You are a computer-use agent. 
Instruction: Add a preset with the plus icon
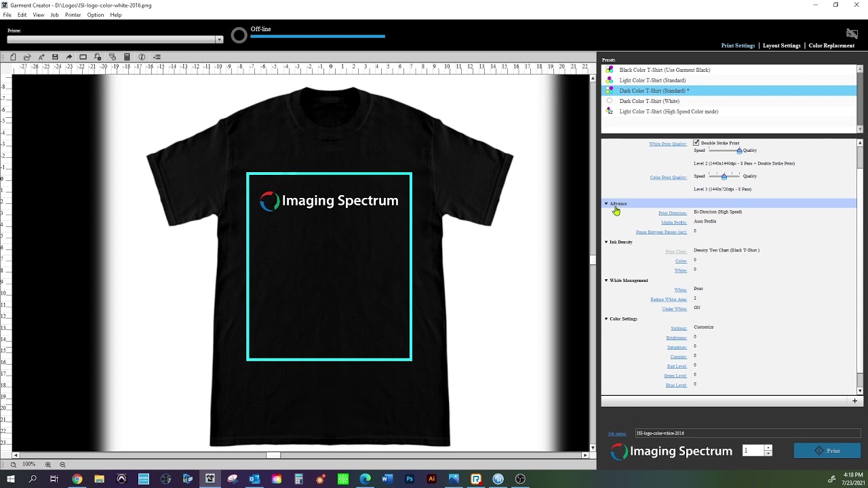[x=854, y=401]
